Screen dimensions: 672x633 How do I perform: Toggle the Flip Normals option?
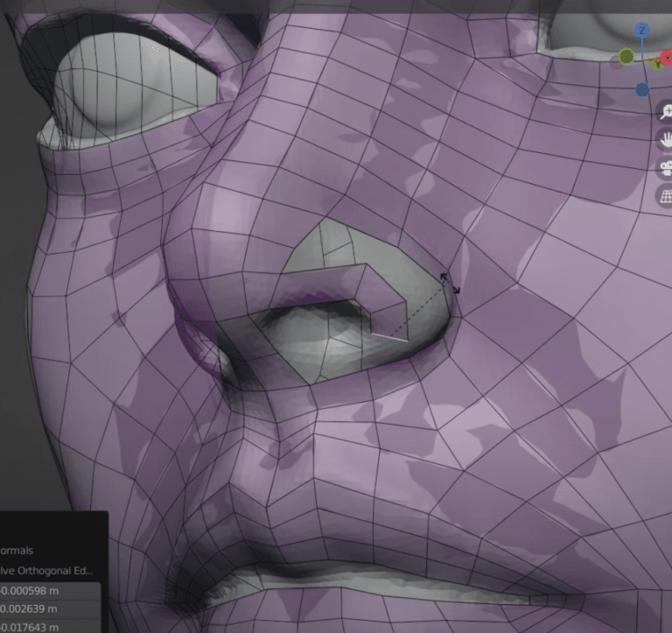(x=17, y=550)
